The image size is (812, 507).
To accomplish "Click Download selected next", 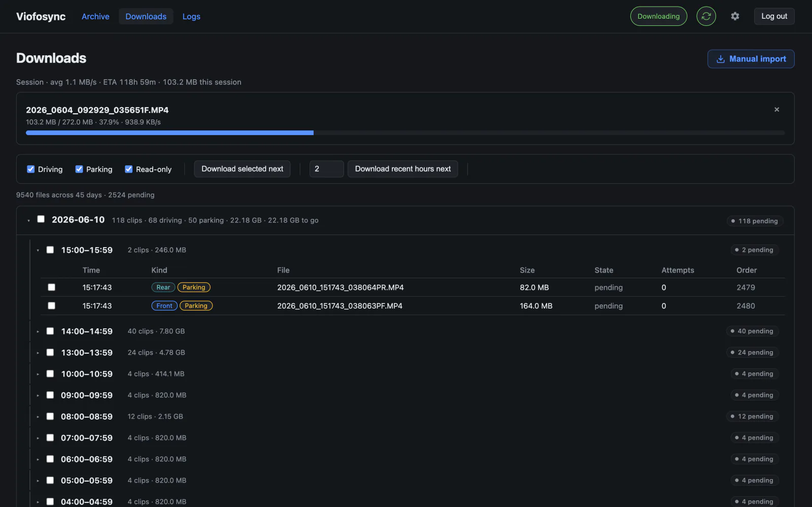I will pyautogui.click(x=242, y=169).
